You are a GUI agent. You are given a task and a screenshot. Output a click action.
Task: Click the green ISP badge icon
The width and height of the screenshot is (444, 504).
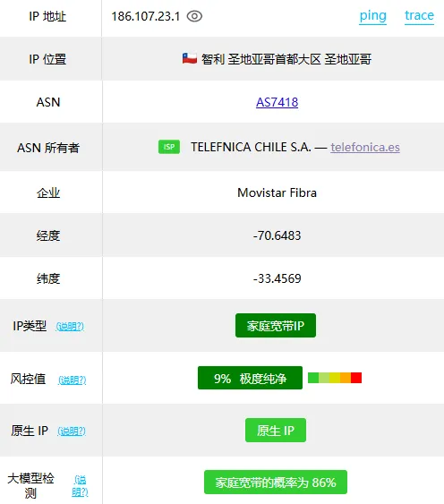click(x=169, y=147)
